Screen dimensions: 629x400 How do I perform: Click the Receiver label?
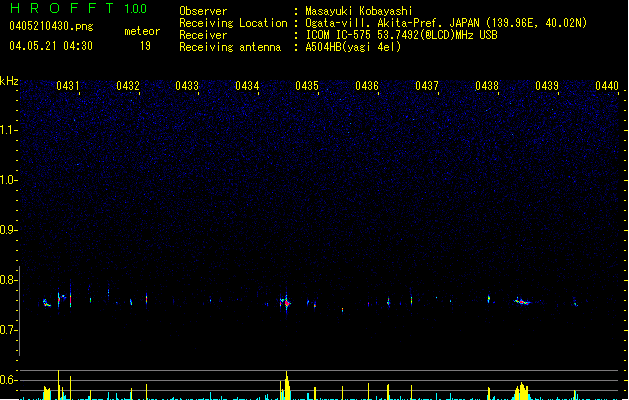pyautogui.click(x=203, y=35)
